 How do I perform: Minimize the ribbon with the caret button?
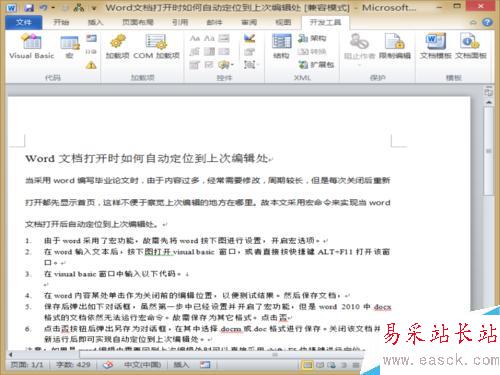point(473,22)
